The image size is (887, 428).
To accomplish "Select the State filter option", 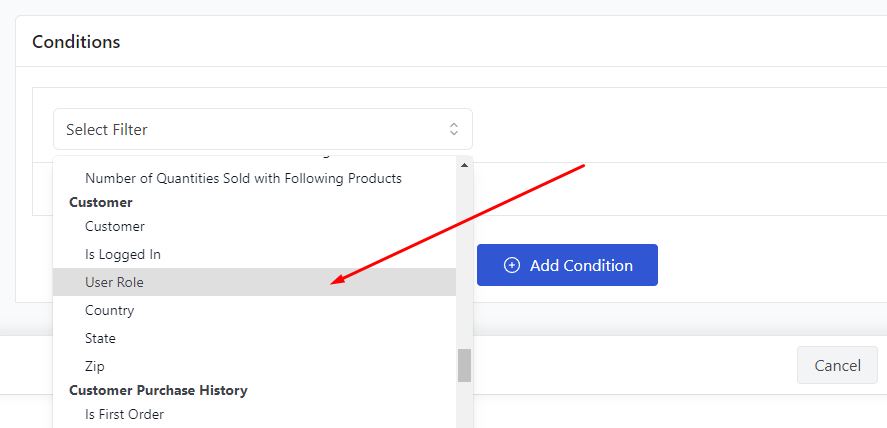I will (255, 338).
